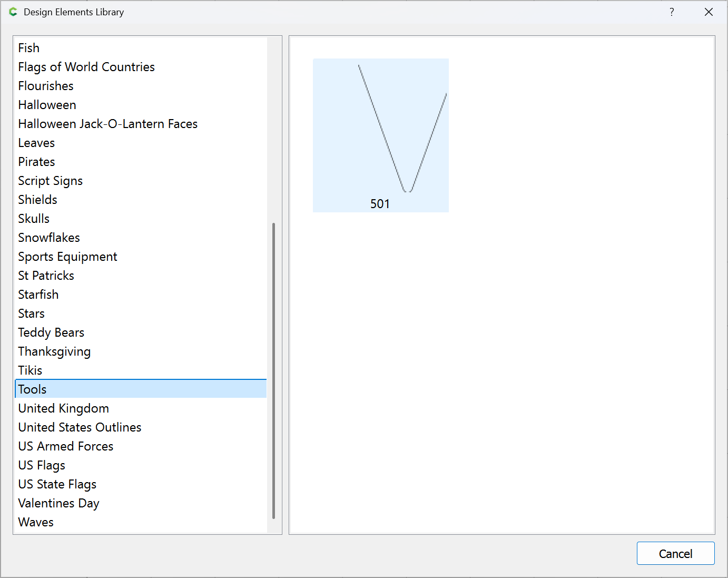The image size is (728, 578).
Task: Select the Thanksgiving category
Action: click(x=54, y=351)
